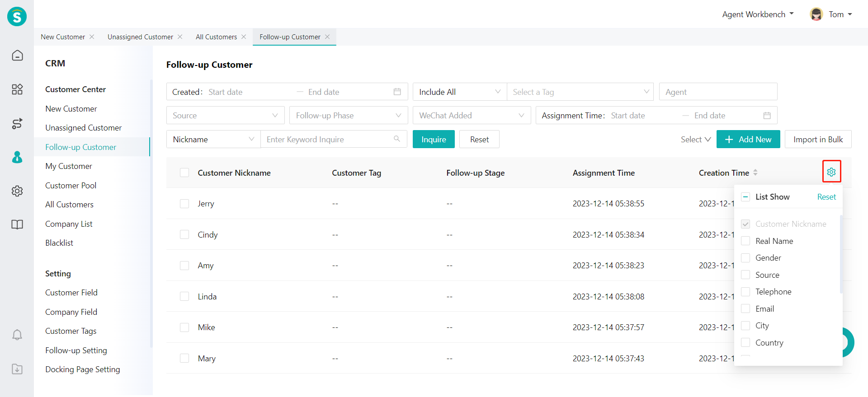Close the New Customer tab

coord(92,37)
